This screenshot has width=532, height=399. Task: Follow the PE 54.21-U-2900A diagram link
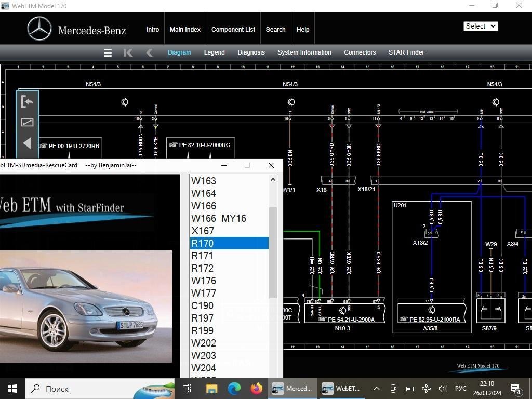(351, 320)
